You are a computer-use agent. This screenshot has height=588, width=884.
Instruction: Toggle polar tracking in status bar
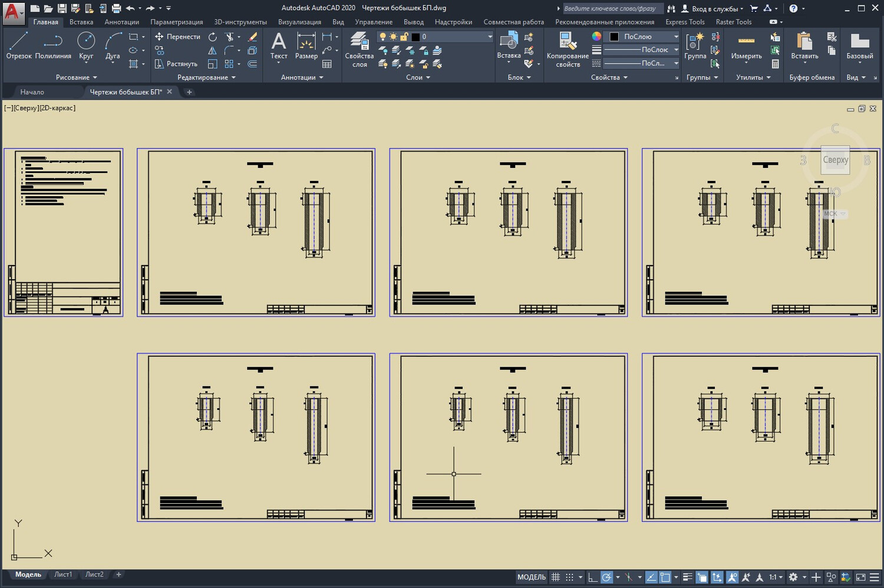tap(606, 577)
